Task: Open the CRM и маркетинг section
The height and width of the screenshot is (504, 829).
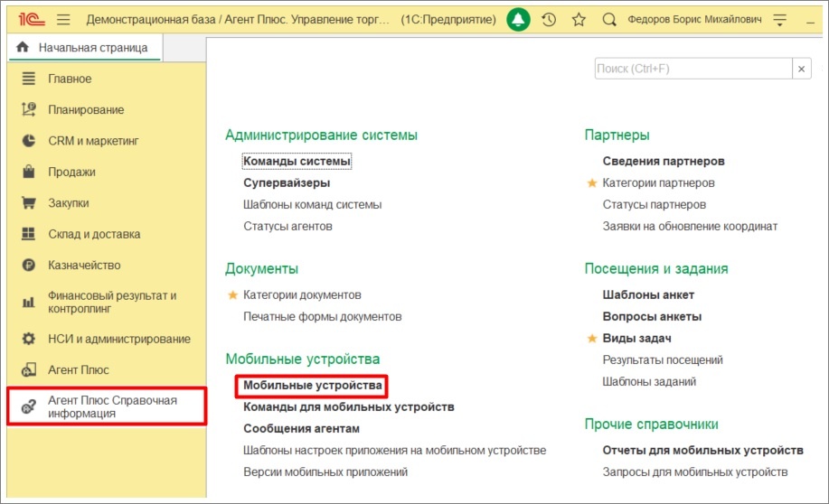Action: (x=94, y=141)
